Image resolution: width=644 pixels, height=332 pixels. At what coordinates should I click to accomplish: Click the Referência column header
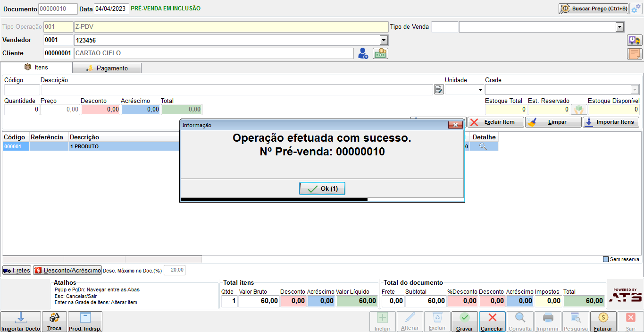(x=47, y=137)
